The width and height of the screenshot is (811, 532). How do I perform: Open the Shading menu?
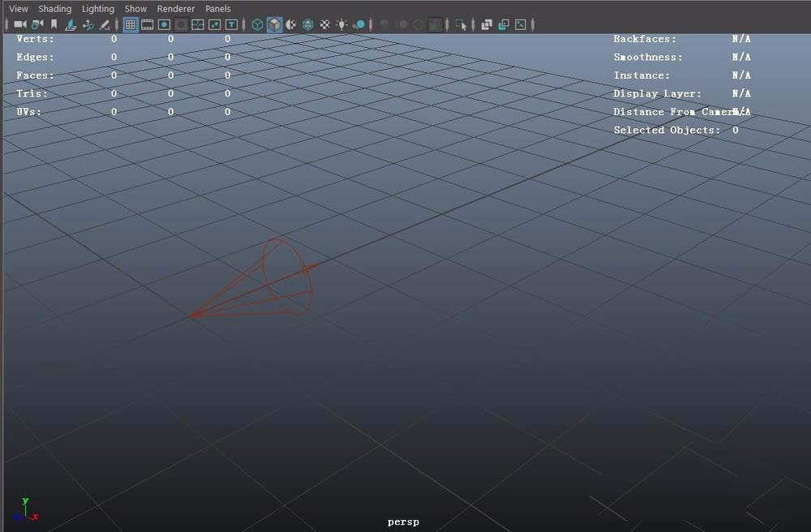click(x=55, y=9)
